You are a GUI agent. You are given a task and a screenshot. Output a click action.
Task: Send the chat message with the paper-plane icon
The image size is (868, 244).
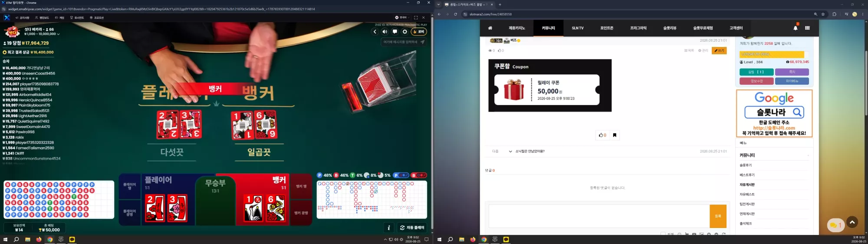click(423, 42)
